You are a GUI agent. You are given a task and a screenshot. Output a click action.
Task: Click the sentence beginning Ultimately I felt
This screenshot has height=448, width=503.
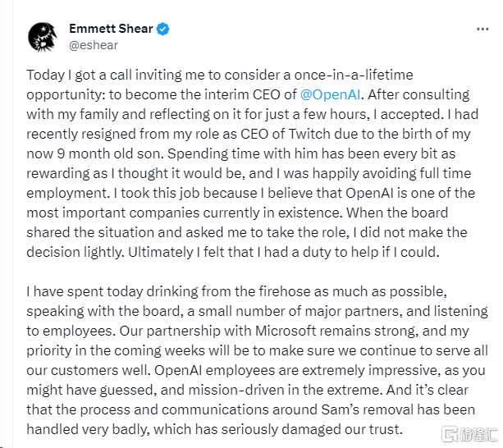tap(284, 253)
